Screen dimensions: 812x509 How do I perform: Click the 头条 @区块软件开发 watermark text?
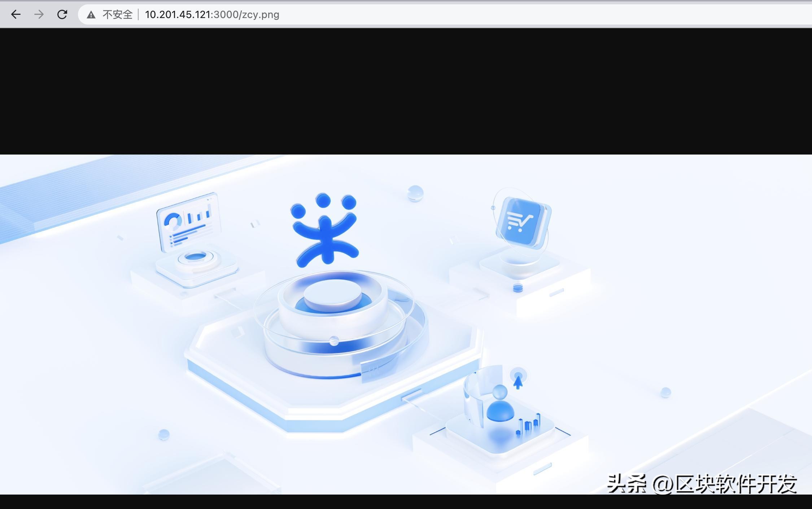(x=702, y=484)
